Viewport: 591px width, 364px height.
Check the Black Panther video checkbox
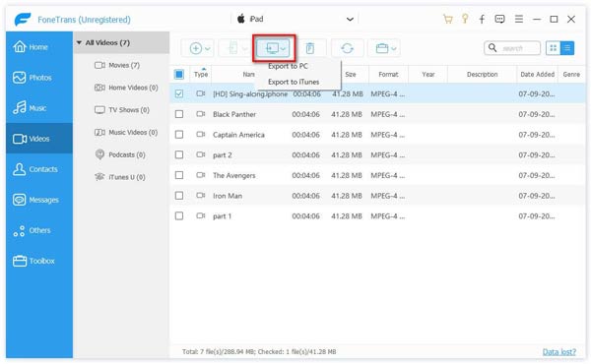tap(179, 114)
